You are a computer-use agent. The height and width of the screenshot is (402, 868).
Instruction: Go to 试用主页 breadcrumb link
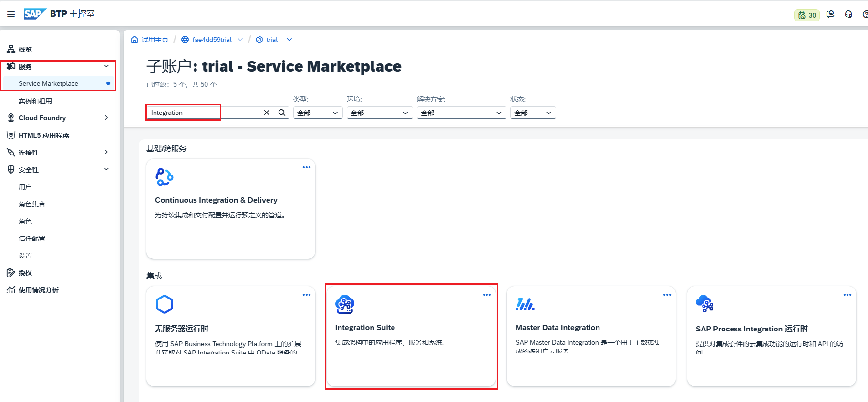click(155, 40)
